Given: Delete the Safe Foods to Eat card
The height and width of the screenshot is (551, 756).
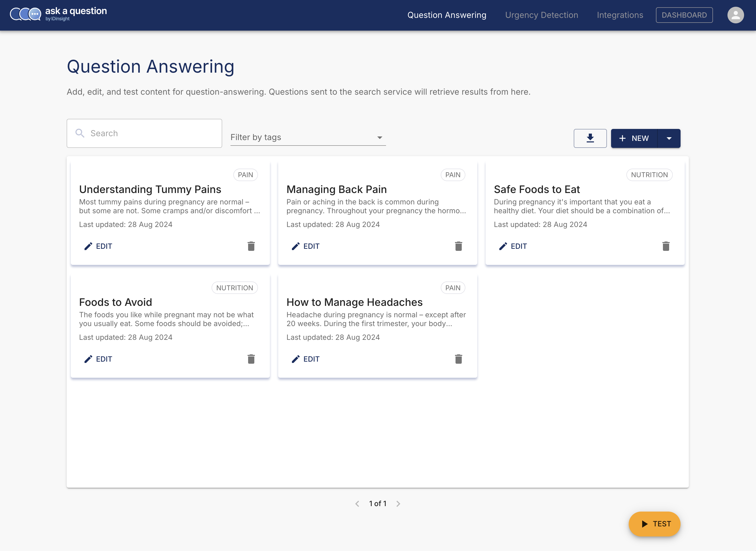Looking at the screenshot, I should point(666,246).
